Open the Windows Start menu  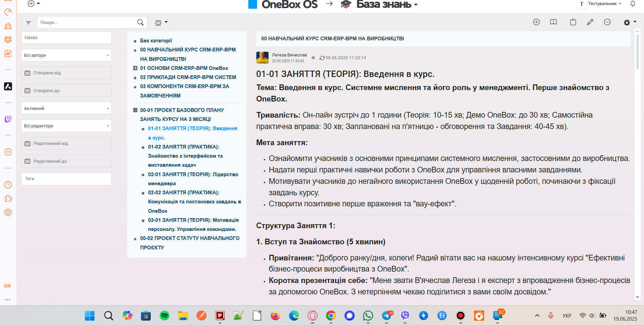(90, 316)
